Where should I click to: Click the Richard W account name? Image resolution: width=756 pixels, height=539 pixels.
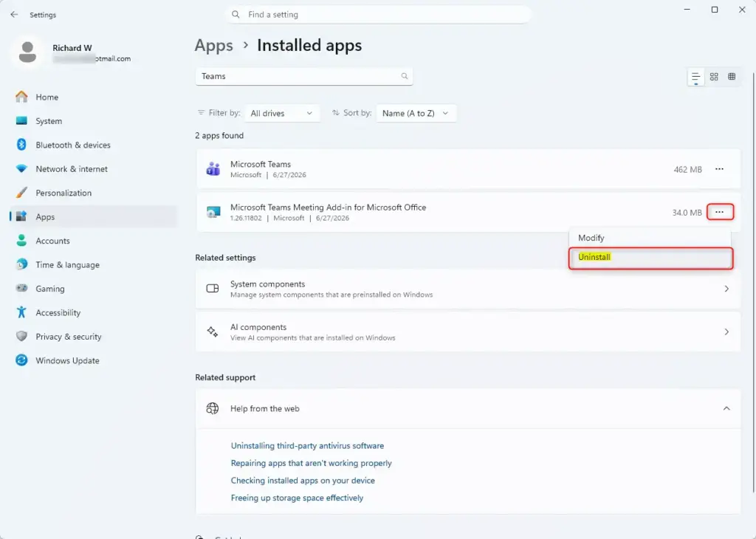(x=72, y=48)
